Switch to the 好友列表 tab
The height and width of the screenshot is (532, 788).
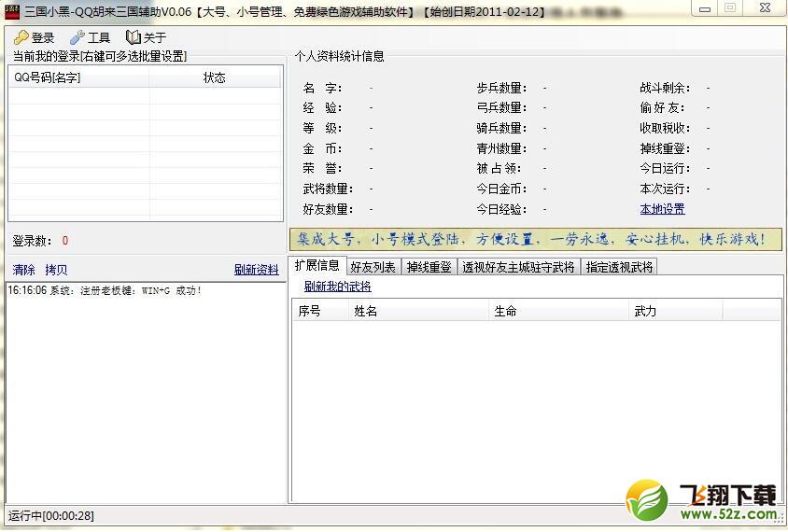(x=373, y=267)
